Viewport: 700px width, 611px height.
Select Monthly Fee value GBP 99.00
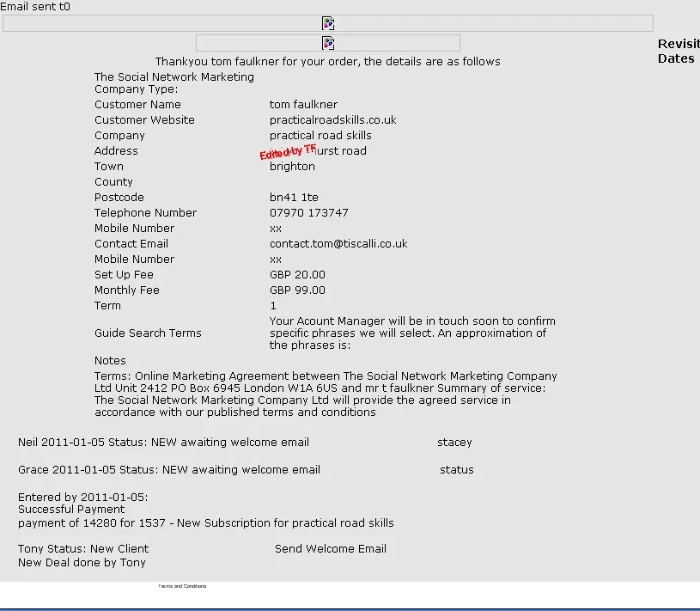297,290
